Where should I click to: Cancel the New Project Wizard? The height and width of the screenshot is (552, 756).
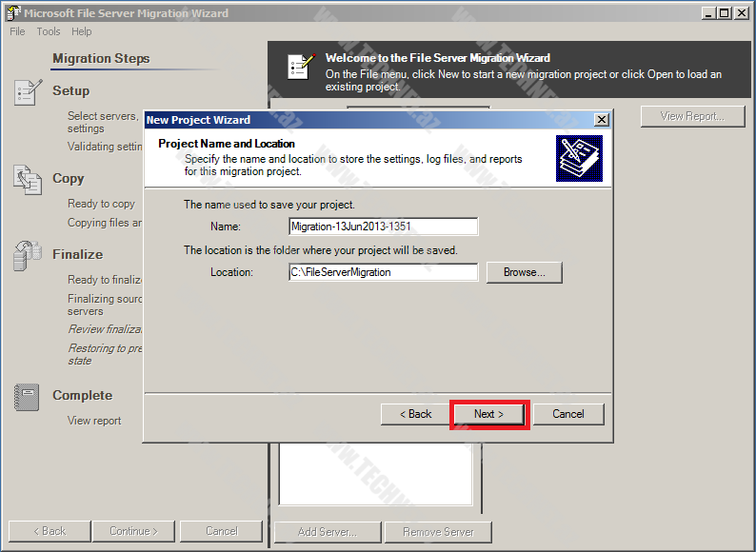point(568,414)
